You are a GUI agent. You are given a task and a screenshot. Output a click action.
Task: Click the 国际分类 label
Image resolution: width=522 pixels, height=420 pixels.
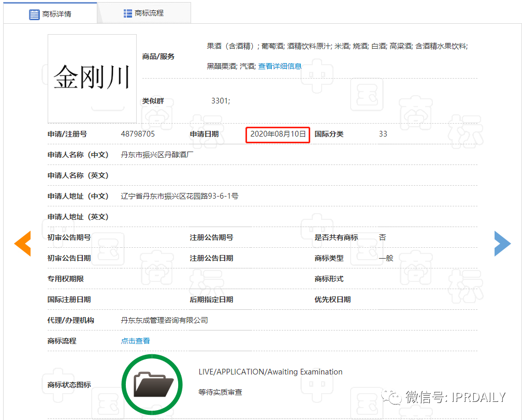click(329, 134)
